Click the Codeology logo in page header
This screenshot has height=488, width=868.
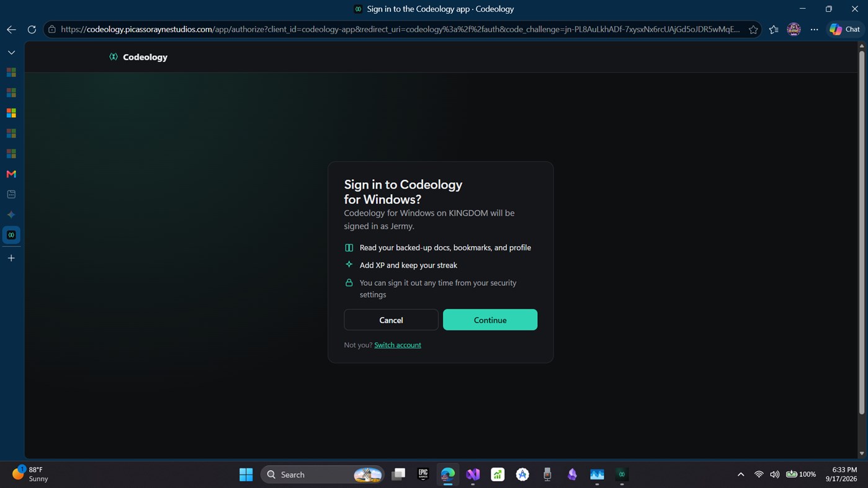(x=138, y=57)
